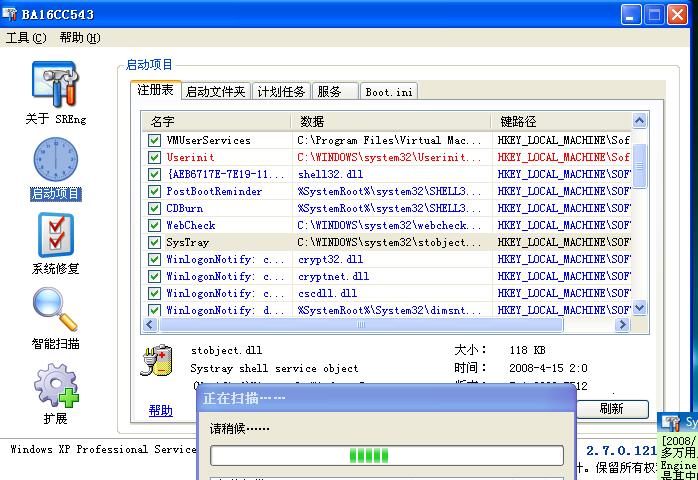Click the vertical scrollbar thumb
Screen dimensions: 698x480
pos(640,166)
